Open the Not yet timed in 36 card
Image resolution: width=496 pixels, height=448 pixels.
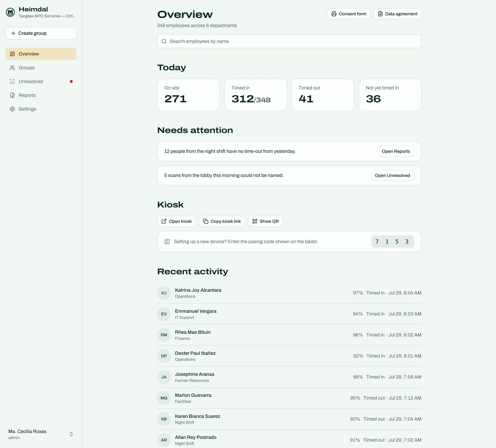[x=390, y=95]
